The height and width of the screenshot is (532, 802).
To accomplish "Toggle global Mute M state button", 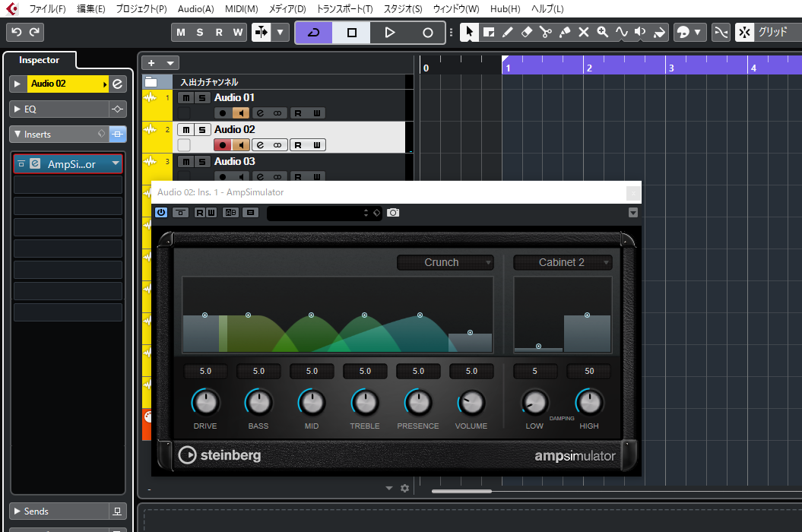I will point(181,32).
